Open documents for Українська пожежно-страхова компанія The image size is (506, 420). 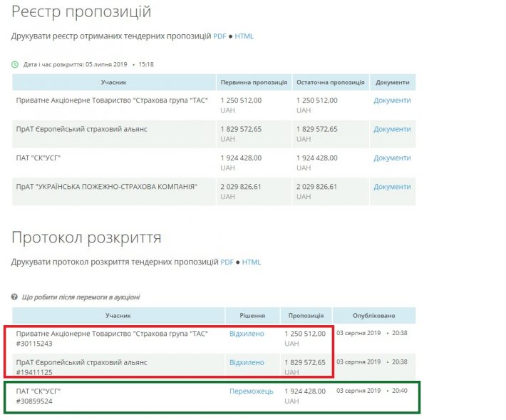click(392, 187)
